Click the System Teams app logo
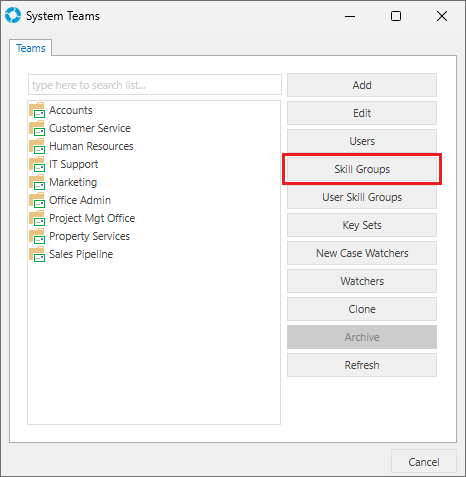 13,16
